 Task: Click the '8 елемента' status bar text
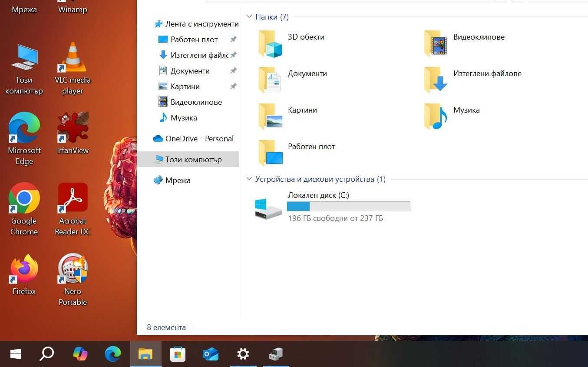[166, 328]
